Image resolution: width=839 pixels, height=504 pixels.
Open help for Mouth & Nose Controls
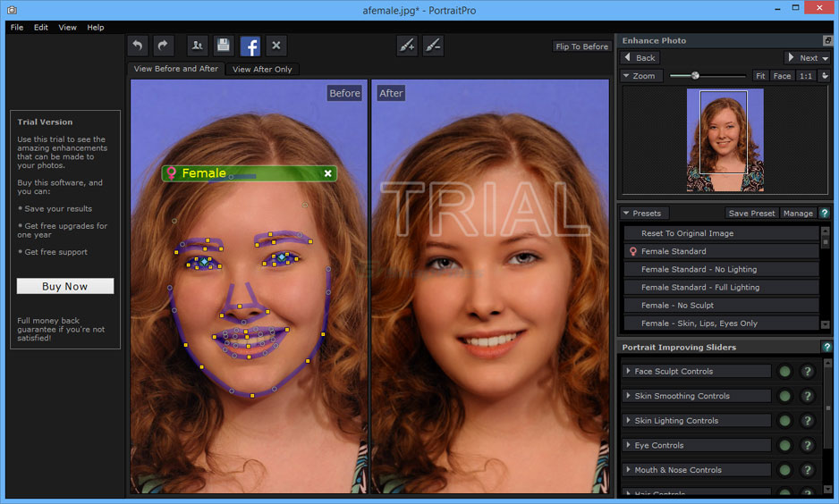click(x=808, y=470)
